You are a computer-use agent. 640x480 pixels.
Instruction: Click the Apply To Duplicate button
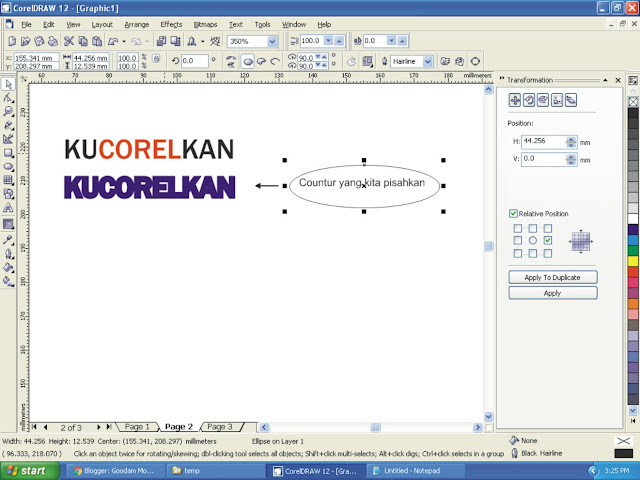pos(553,277)
